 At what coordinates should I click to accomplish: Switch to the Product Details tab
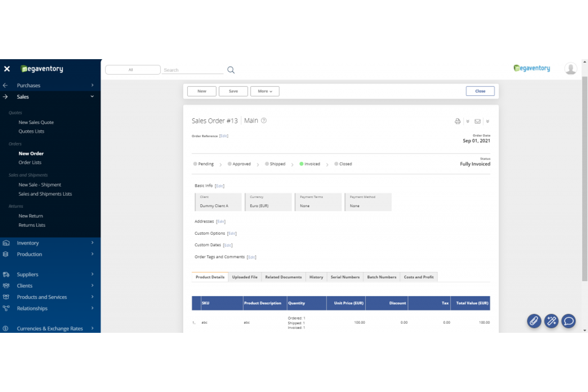pyautogui.click(x=210, y=277)
